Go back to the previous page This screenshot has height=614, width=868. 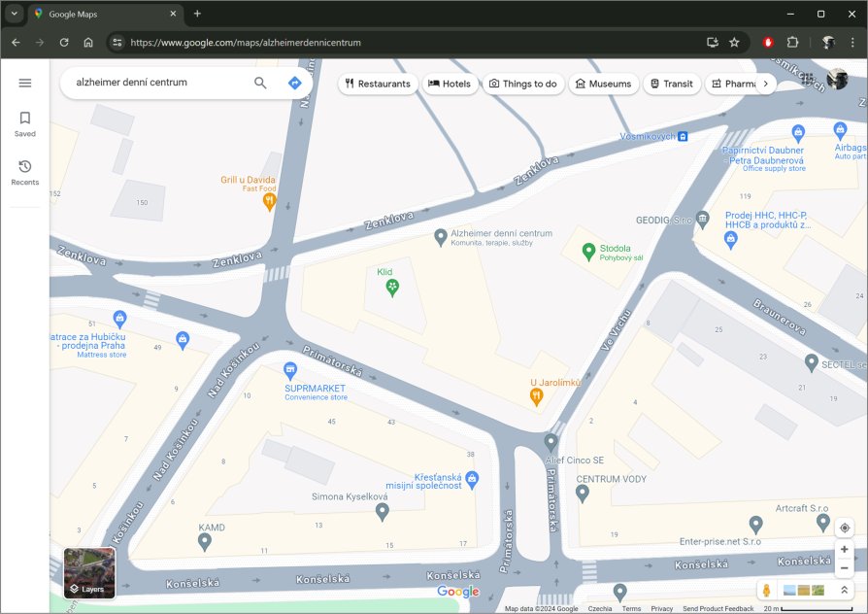click(16, 43)
